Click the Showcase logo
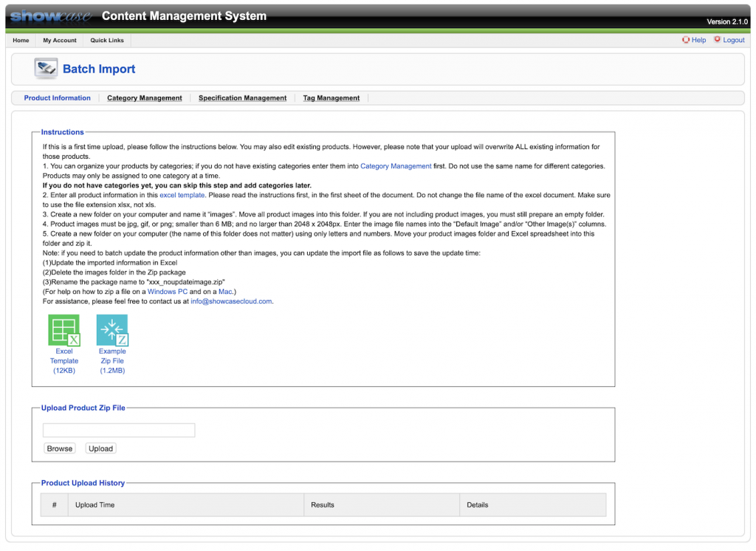The image size is (756, 551). [49, 16]
